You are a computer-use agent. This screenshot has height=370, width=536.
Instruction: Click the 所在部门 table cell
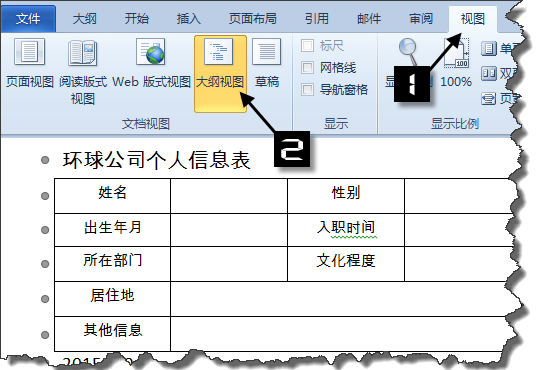112,264
